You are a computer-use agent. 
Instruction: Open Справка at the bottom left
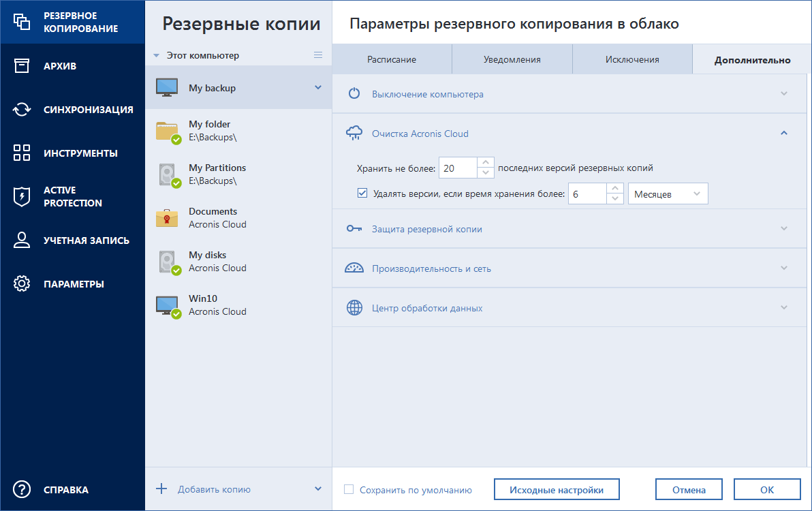[x=54, y=489]
